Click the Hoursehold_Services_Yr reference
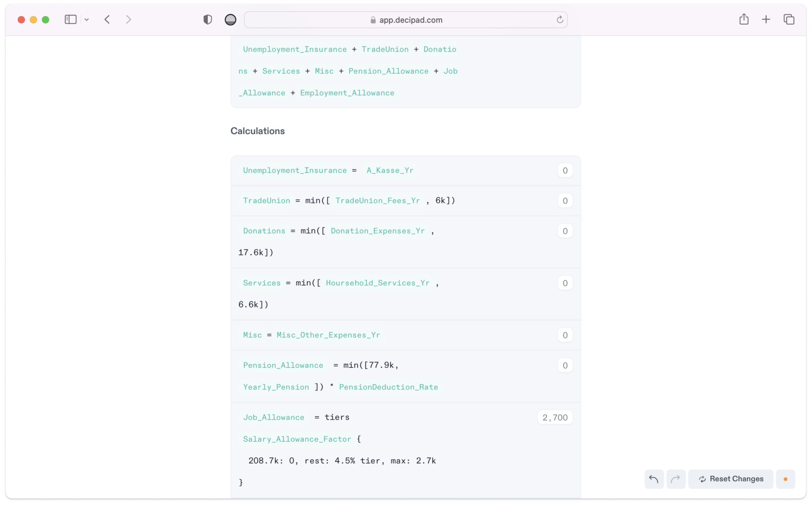This screenshot has width=812, height=506. pyautogui.click(x=377, y=283)
